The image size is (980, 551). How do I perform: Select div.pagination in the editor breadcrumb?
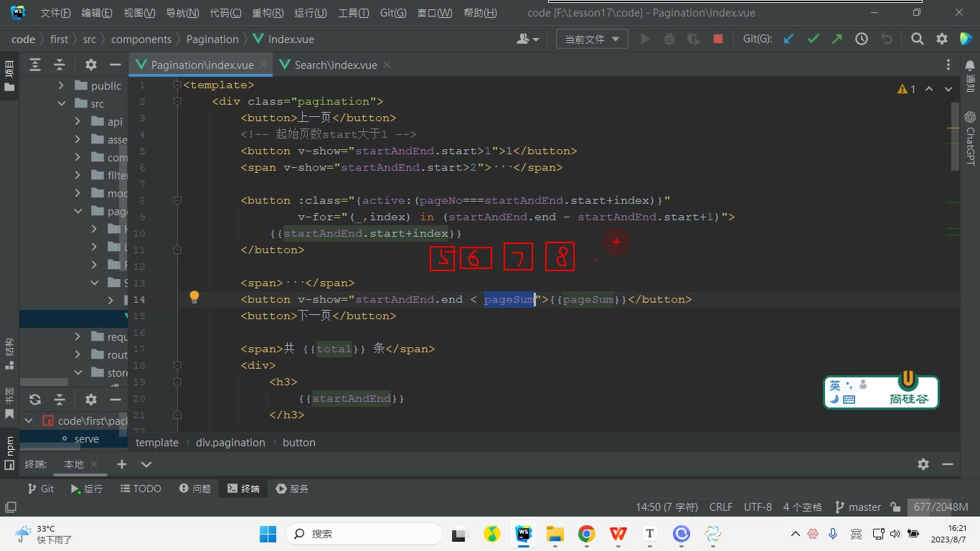[x=230, y=443]
